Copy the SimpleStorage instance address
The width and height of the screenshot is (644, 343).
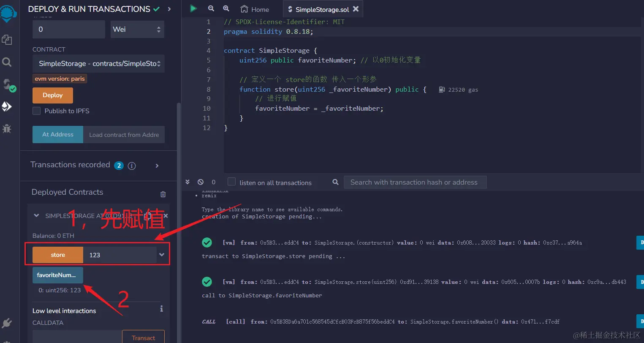click(147, 216)
